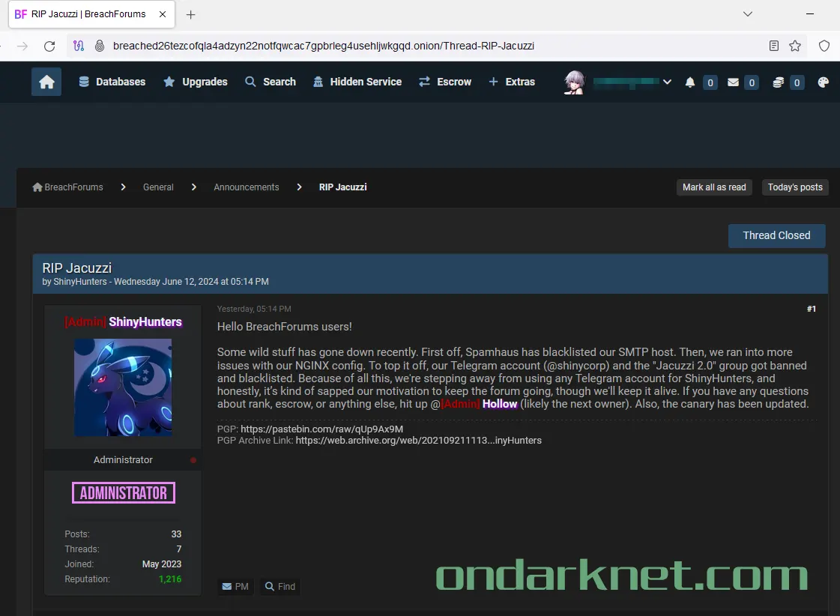Open the notifications bell icon

coord(690,82)
